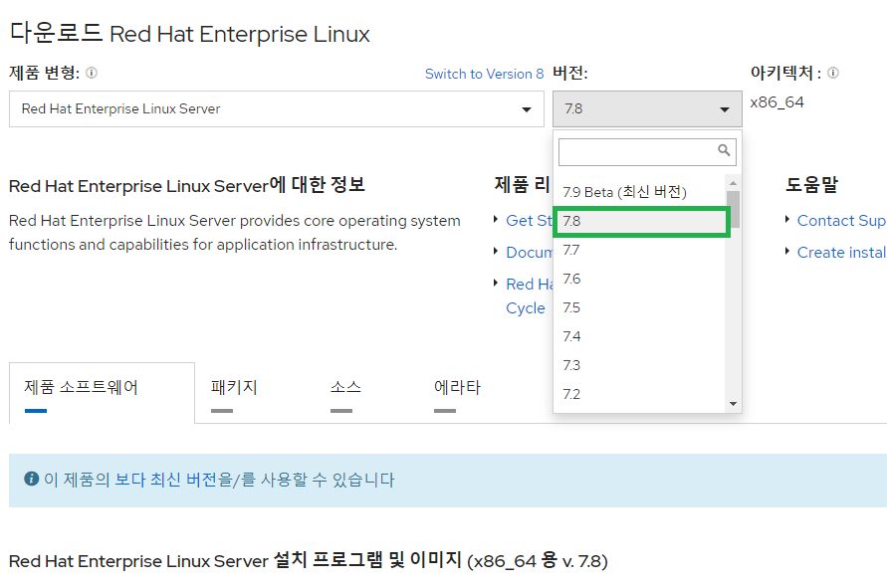Select version 7.2 option
Screen dimensions: 887x588
[x=639, y=394]
